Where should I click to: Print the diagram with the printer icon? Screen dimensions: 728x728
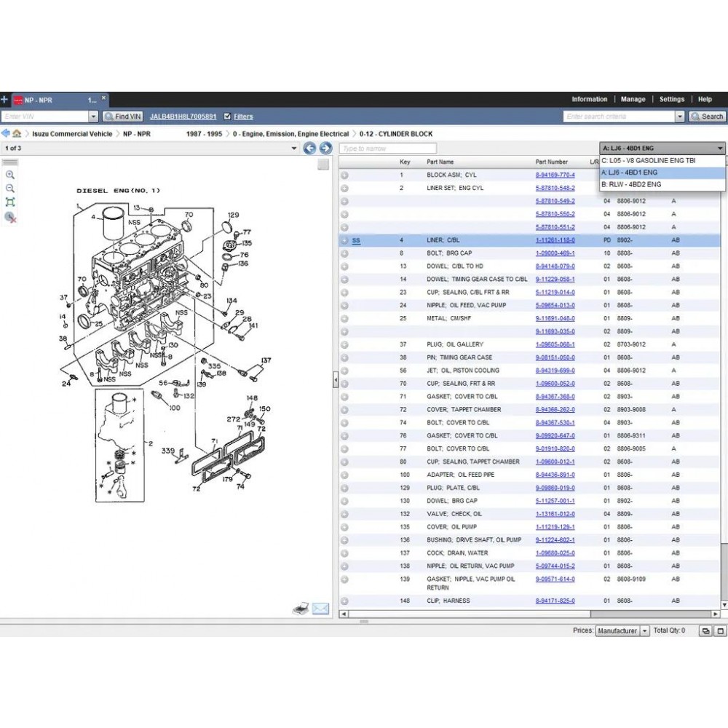coord(301,609)
